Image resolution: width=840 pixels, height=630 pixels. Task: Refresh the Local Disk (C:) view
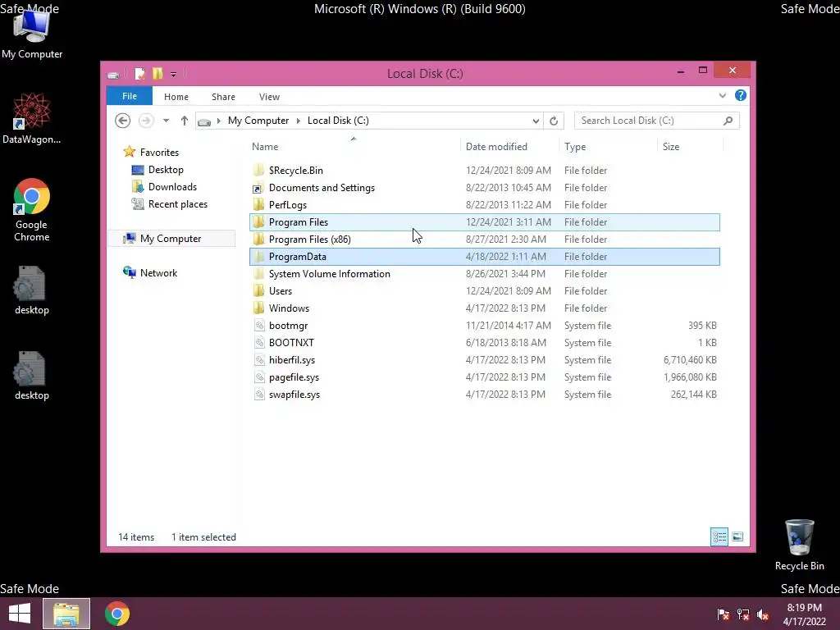[x=554, y=121]
